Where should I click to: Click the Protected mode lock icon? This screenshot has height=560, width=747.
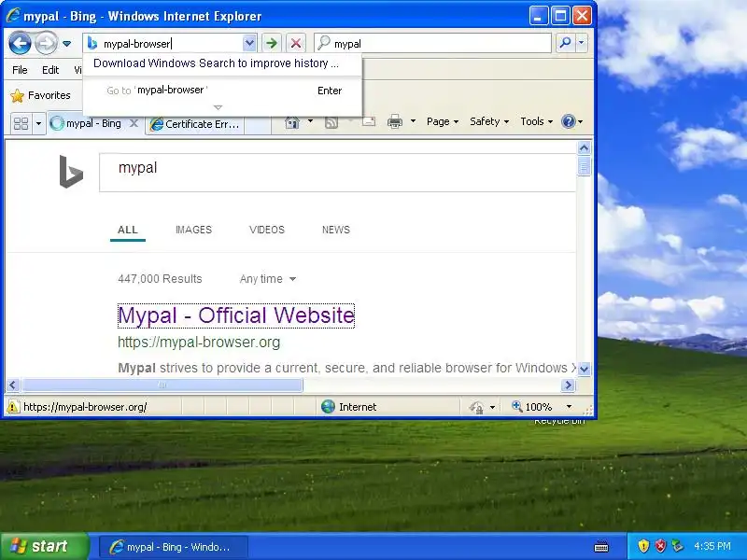[476, 407]
